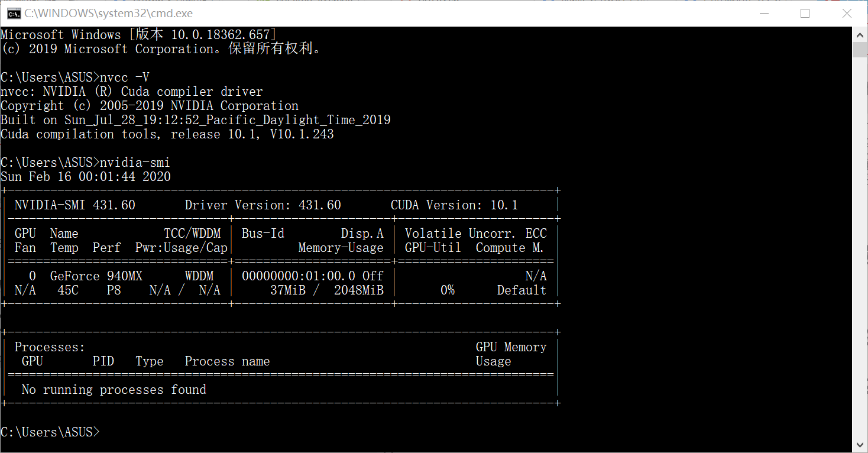The image size is (868, 453).
Task: Click the 'Type' column header
Action: 150,361
